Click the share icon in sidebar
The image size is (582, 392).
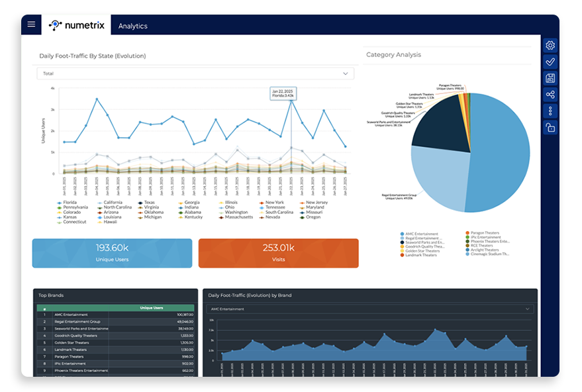pyautogui.click(x=550, y=94)
